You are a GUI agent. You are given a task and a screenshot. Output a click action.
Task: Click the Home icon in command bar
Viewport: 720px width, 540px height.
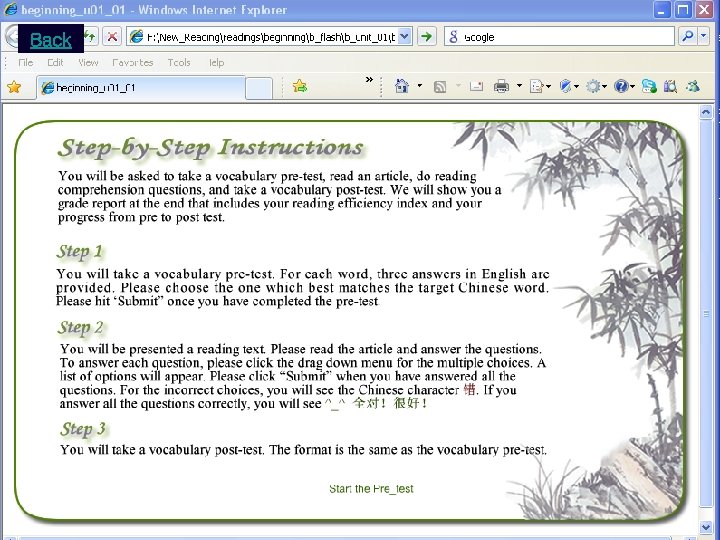coord(402,86)
